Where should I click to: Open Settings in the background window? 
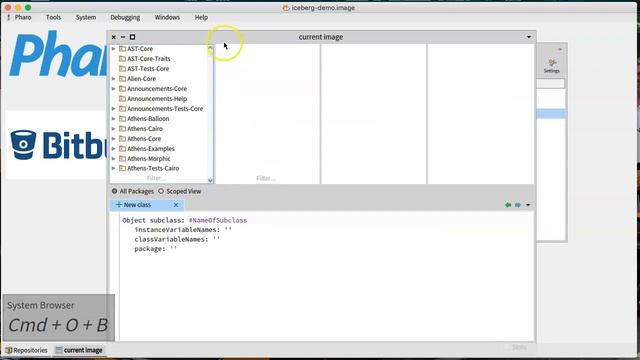551,65
